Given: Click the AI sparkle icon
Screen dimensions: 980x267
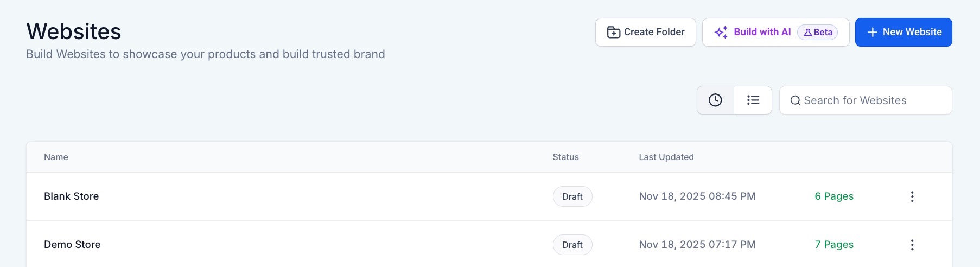Looking at the screenshot, I should pyautogui.click(x=721, y=33).
